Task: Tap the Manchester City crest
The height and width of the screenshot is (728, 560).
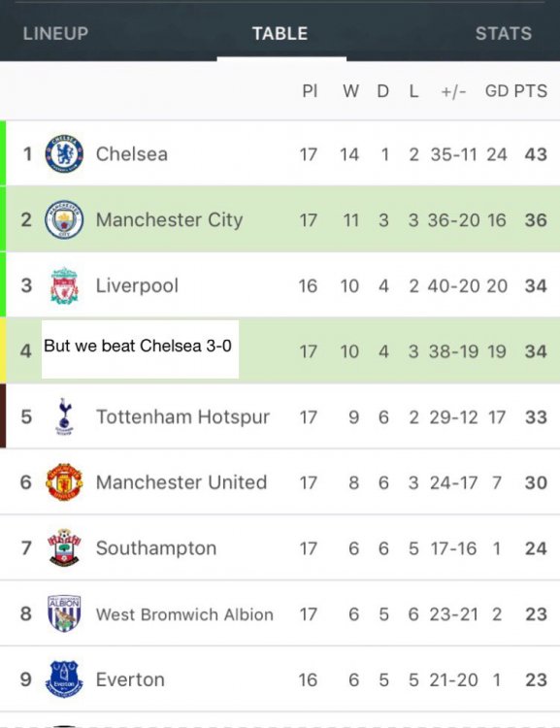Action: (x=64, y=219)
